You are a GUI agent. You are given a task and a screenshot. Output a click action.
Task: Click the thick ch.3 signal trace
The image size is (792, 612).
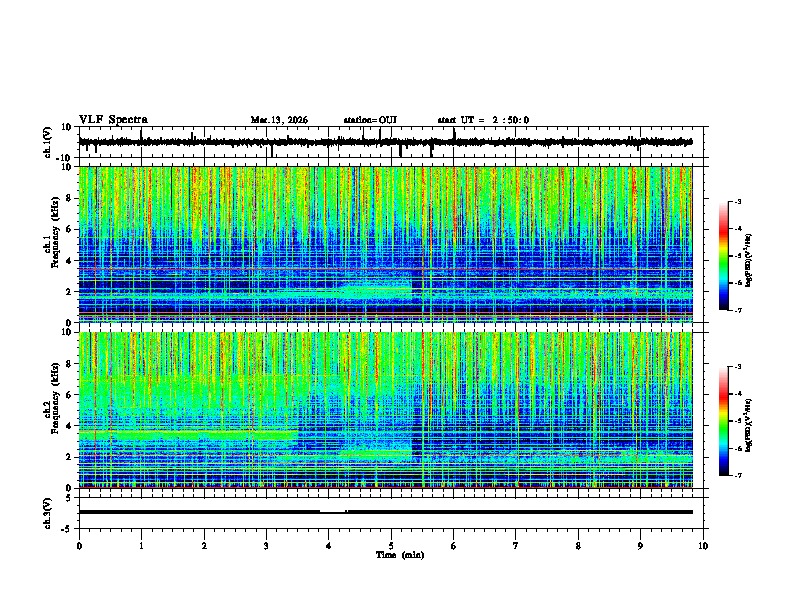[x=385, y=512]
